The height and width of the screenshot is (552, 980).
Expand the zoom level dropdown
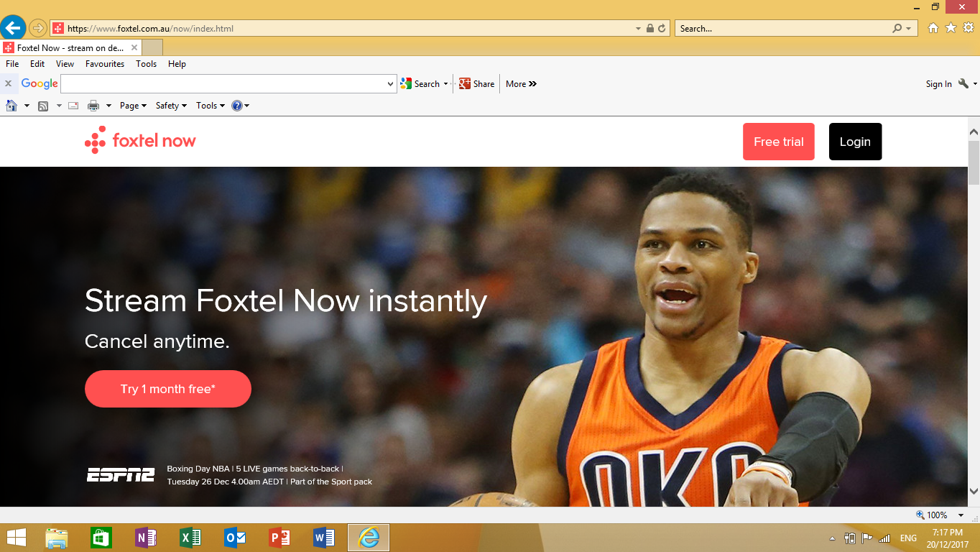coord(961,515)
